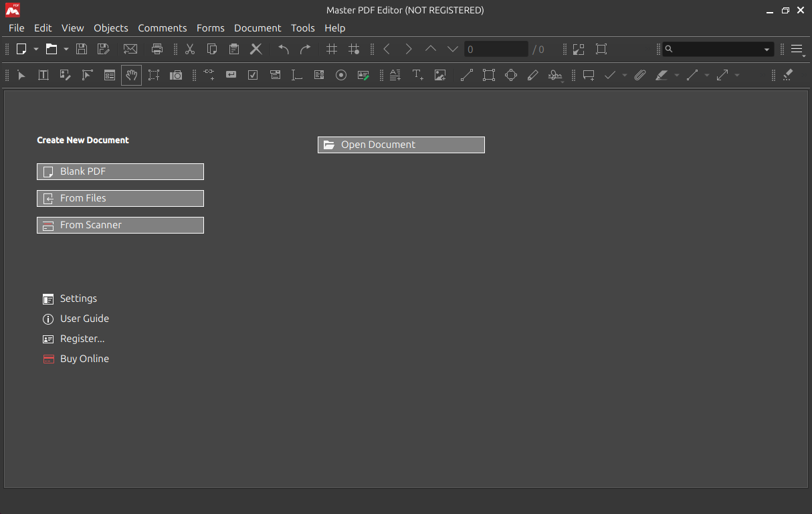Select the Edit Forms tool

tap(110, 76)
